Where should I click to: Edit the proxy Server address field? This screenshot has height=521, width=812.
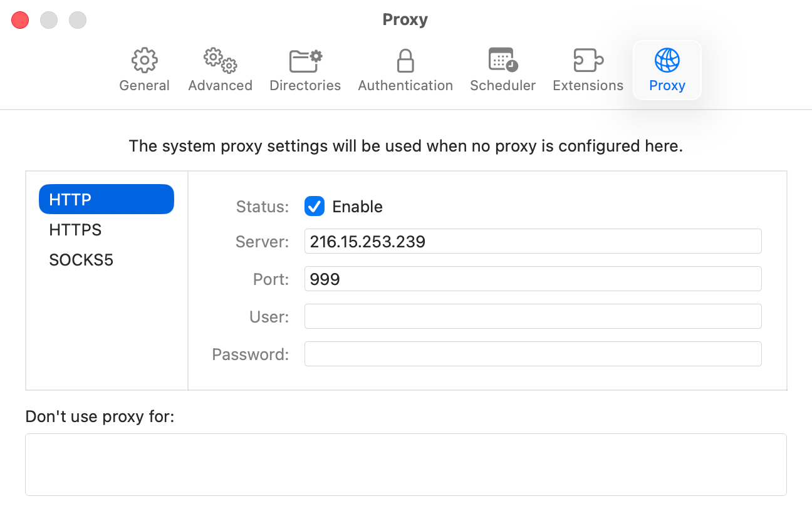tap(533, 241)
